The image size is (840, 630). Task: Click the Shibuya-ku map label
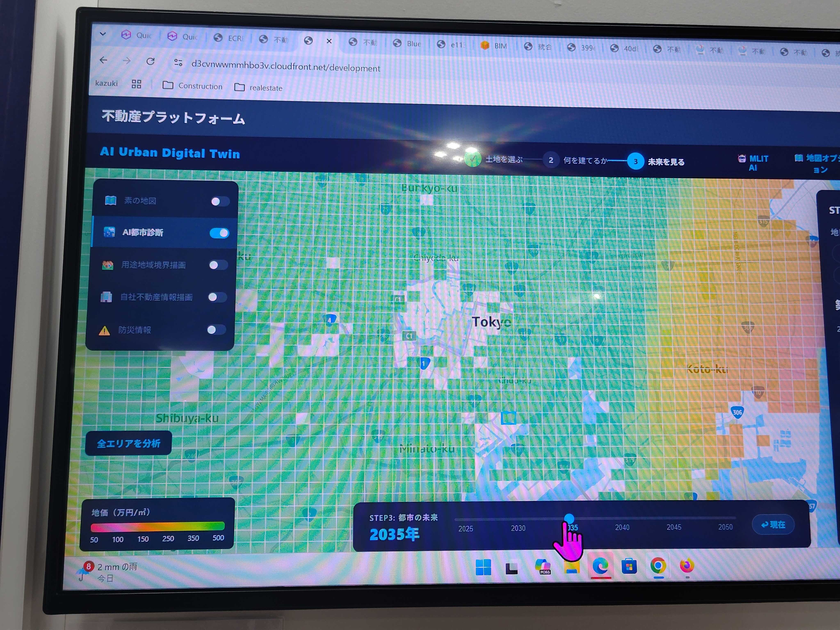[x=187, y=418]
